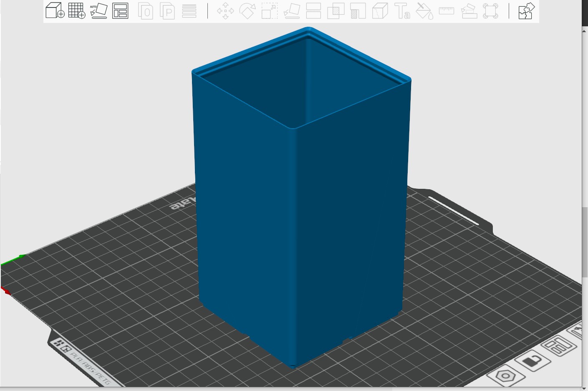588x391 pixels.
Task: Select the Move tool
Action: 225,12
